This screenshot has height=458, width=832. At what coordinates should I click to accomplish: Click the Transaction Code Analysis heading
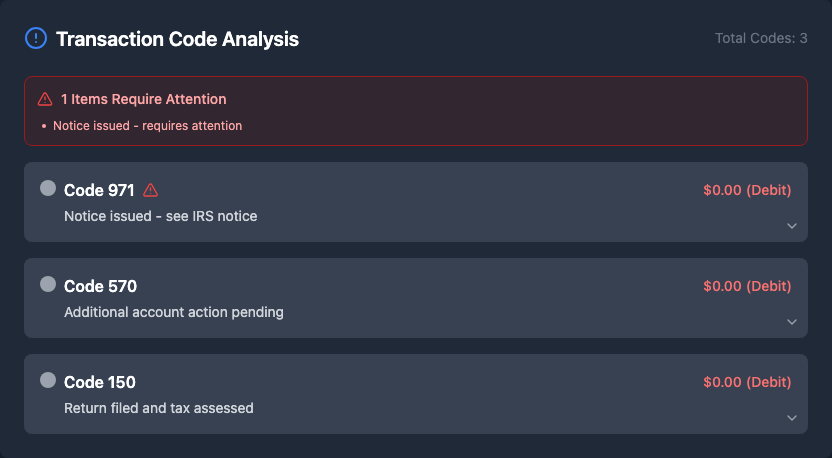[177, 39]
